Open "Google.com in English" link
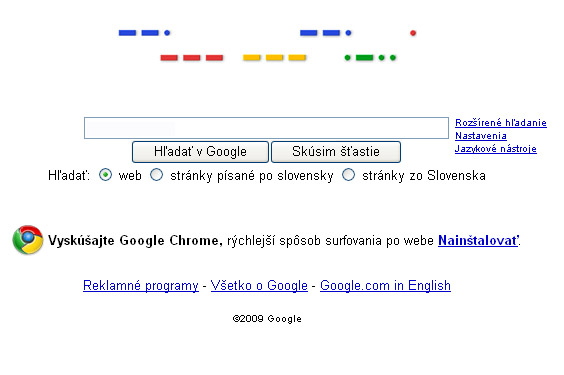Image resolution: width=564 pixels, height=375 pixels. 385,285
